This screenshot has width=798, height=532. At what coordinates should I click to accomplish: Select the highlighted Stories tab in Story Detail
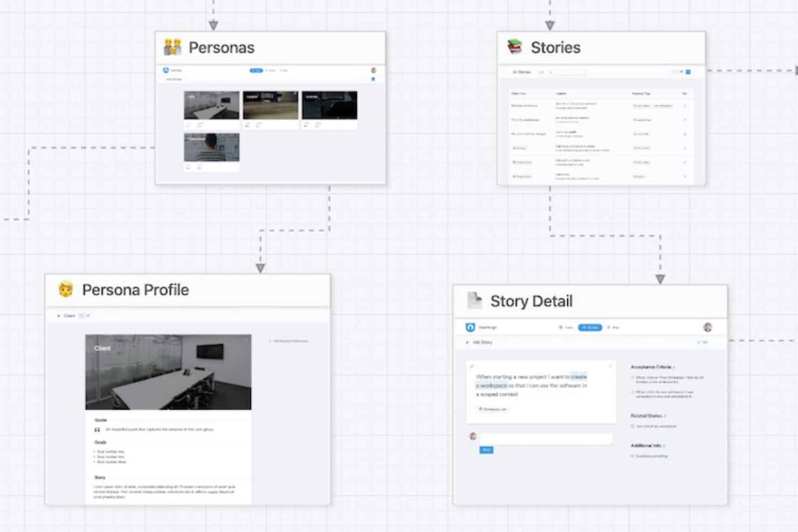(x=590, y=327)
